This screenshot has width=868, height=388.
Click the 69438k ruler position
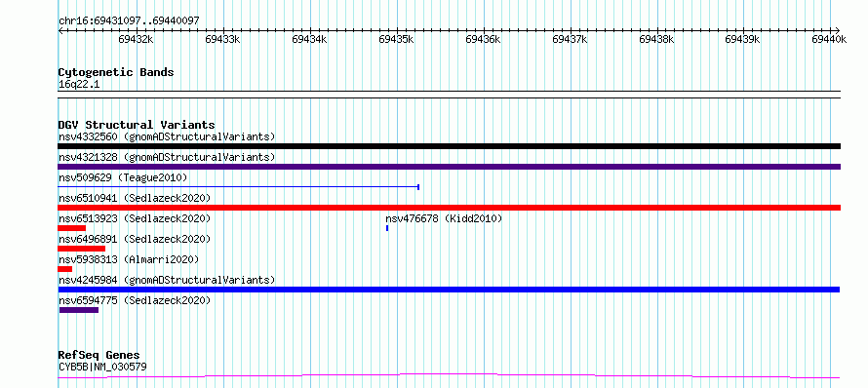[657, 39]
